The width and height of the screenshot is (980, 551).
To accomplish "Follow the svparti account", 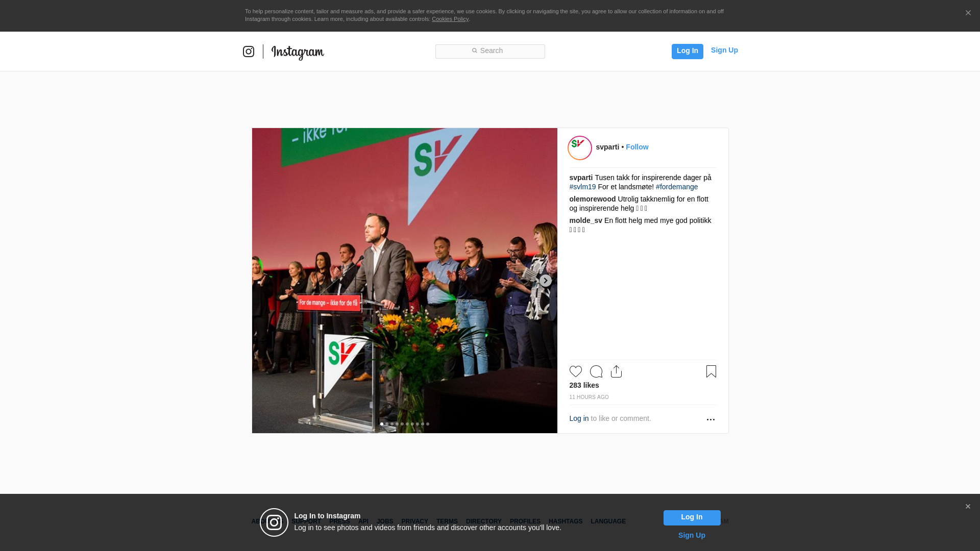I will coord(637,147).
